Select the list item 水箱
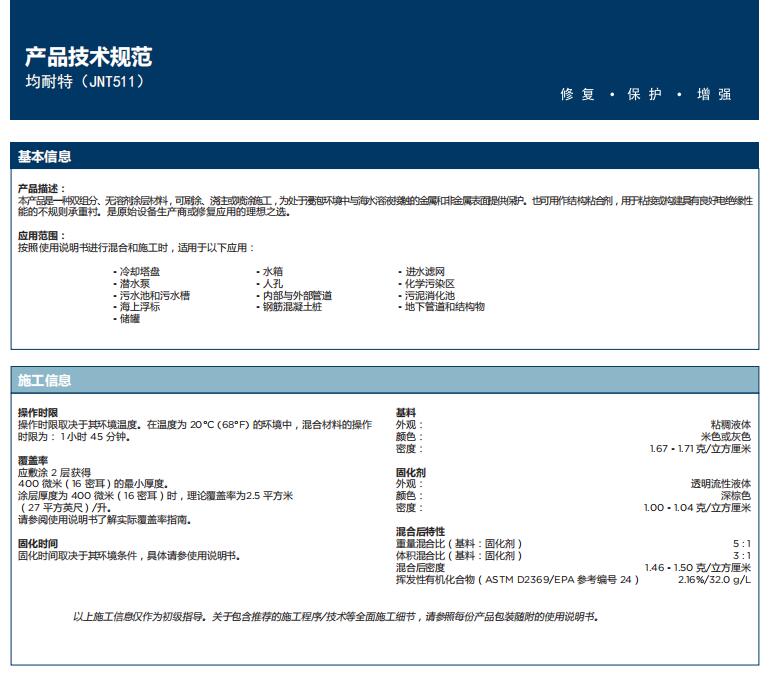 tap(272, 271)
